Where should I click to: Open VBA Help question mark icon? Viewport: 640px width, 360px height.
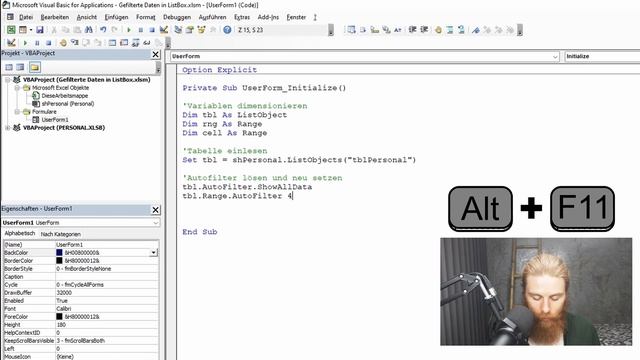[x=227, y=30]
